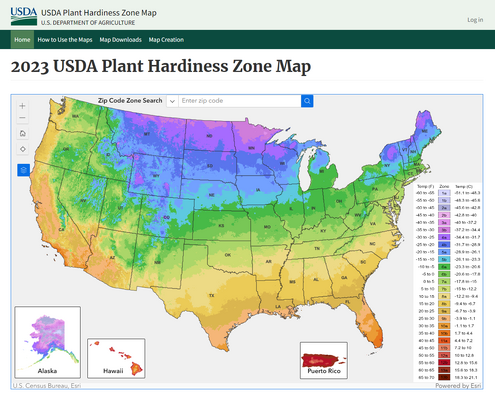Click the blue zip code search icon
The height and width of the screenshot is (400, 495).
(x=307, y=101)
